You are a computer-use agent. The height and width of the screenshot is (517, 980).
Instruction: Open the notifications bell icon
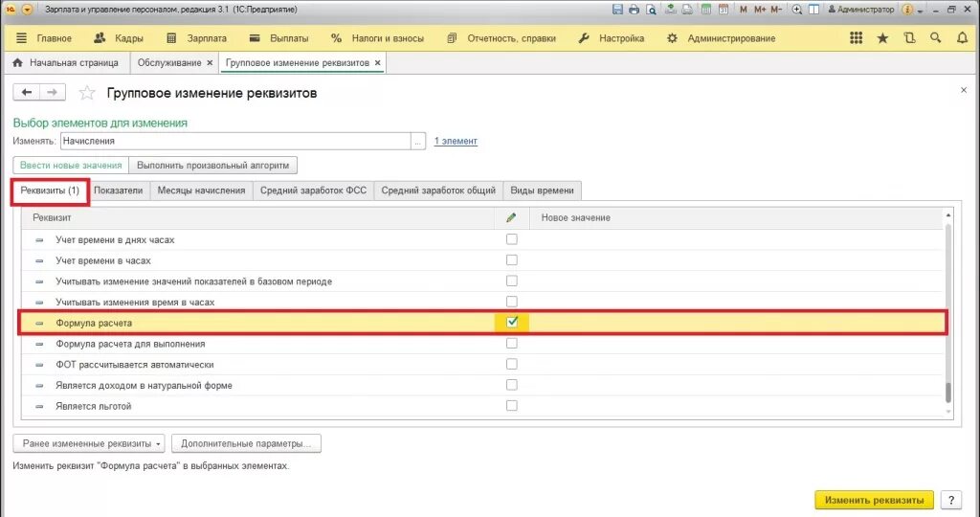click(963, 38)
